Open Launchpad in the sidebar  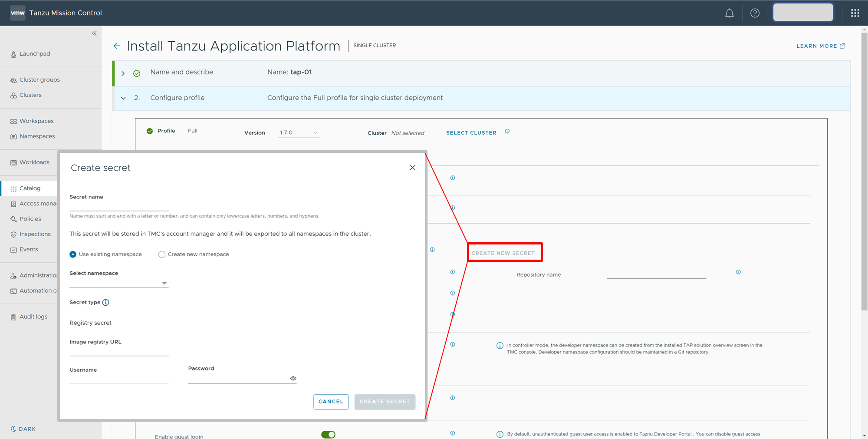(34, 54)
